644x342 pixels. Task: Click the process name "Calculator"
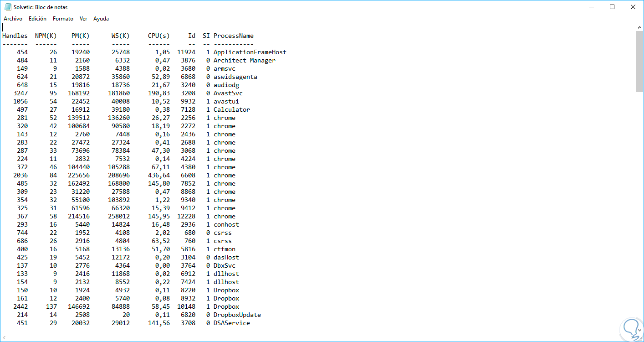pos(232,109)
